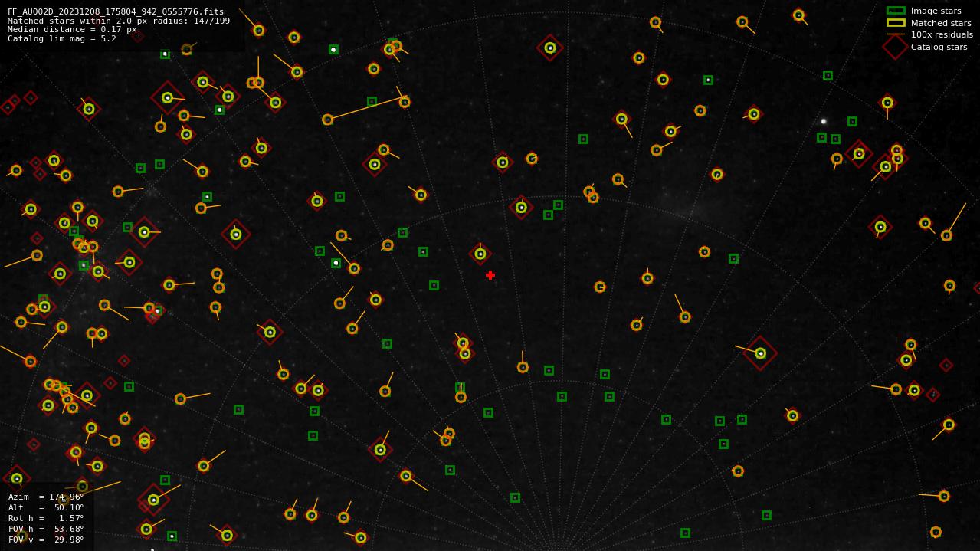Select the 'Matched stars' legend label
The height and width of the screenshot is (551, 980).
pos(941,23)
